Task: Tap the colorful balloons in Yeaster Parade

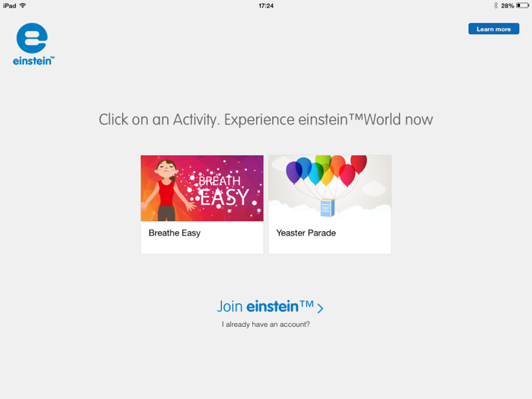Action: (327, 170)
